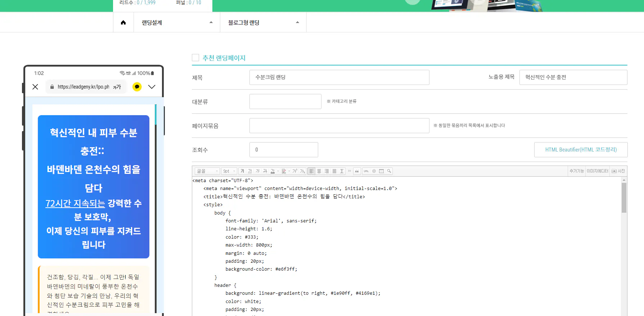644x316 pixels.
Task: Open the 9pt font size dropdown
Action: [x=229, y=171]
